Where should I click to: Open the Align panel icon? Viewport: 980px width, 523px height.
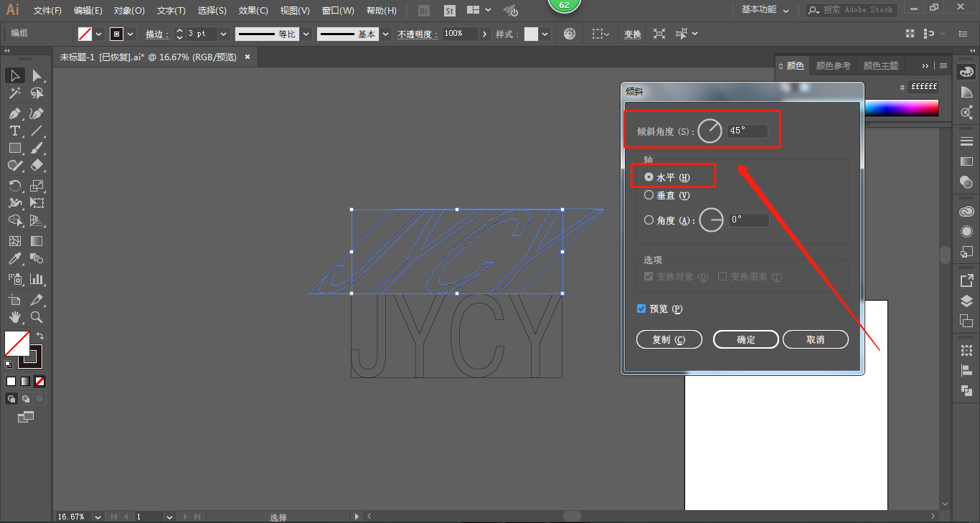(x=966, y=370)
